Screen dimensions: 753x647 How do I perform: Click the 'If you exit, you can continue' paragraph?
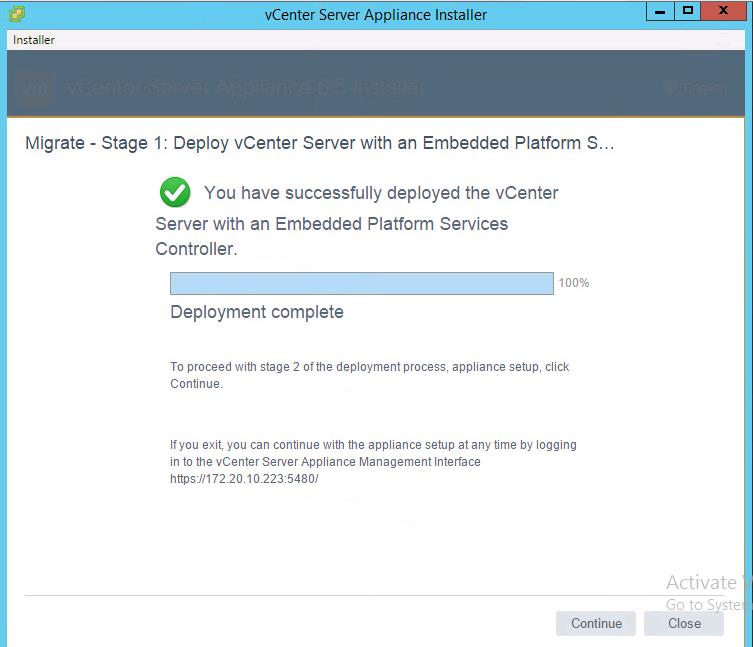373,462
